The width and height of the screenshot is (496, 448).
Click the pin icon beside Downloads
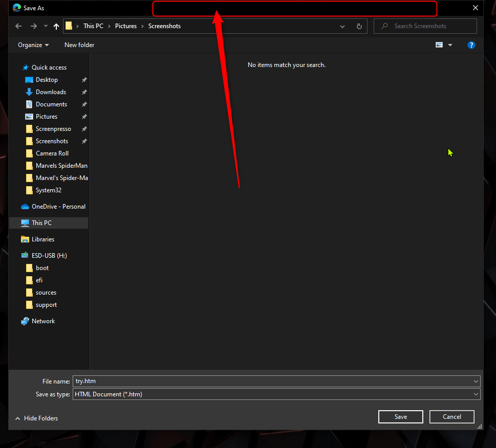pos(84,92)
